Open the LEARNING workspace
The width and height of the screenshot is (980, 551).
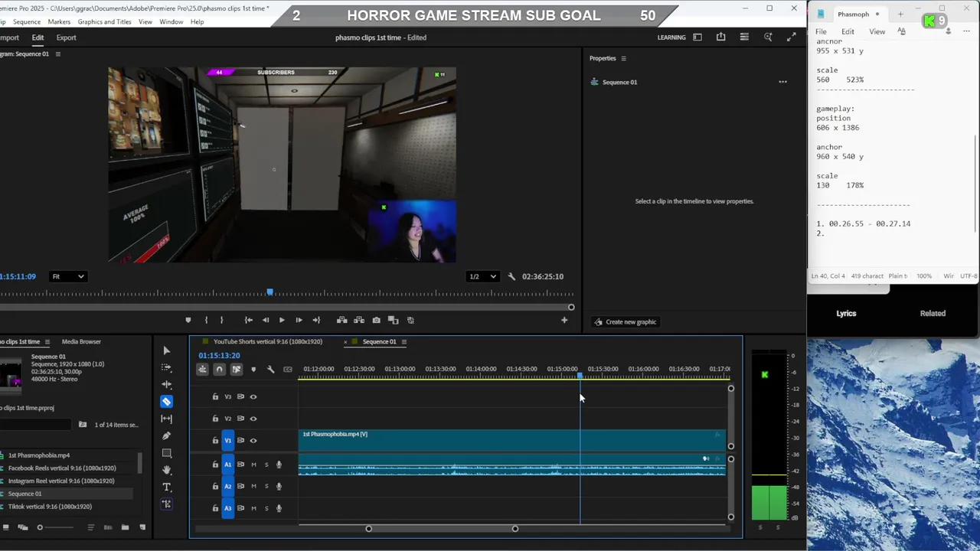pyautogui.click(x=671, y=37)
